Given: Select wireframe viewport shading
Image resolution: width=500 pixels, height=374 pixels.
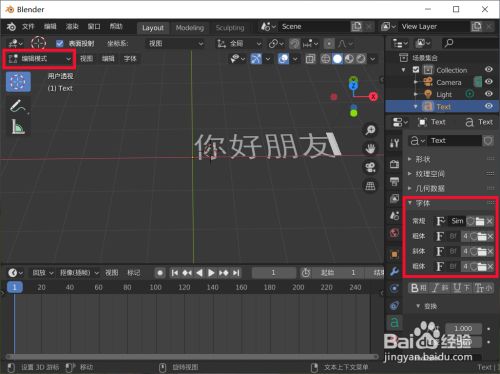Looking at the screenshot, I should pos(326,59).
